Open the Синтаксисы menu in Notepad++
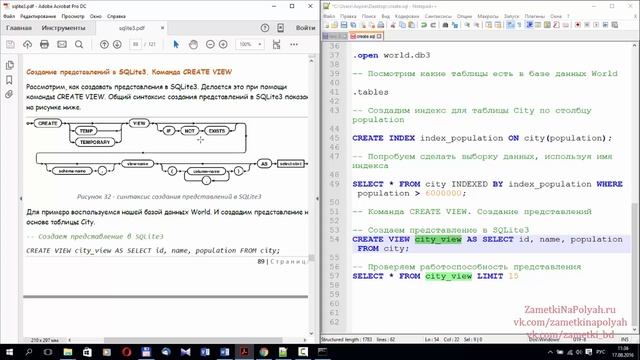 pos(438,16)
